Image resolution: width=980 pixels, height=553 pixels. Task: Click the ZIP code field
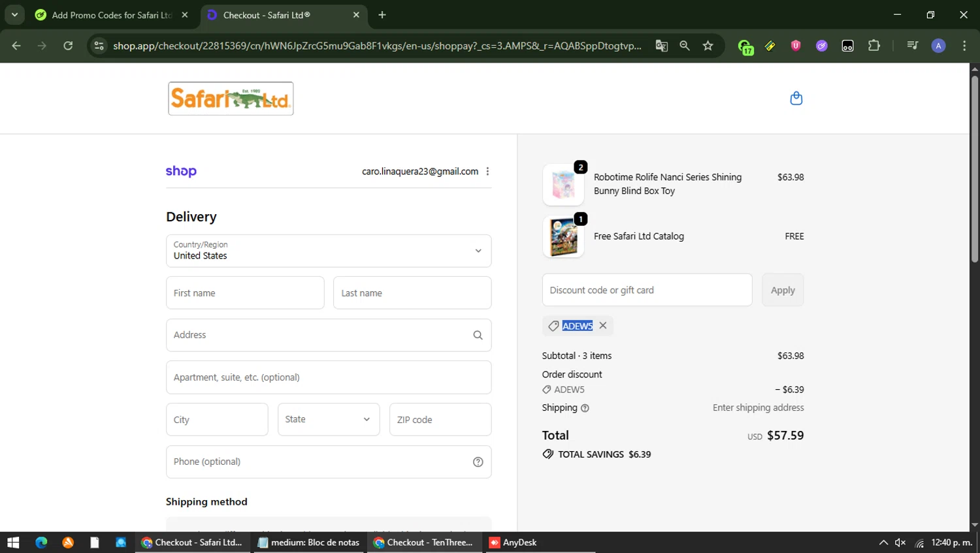click(440, 419)
